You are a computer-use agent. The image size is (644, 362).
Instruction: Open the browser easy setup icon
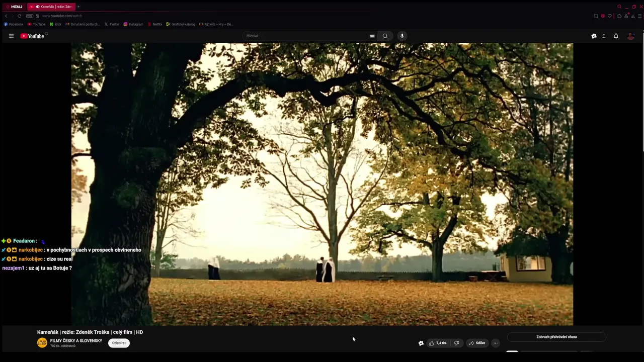[640, 16]
